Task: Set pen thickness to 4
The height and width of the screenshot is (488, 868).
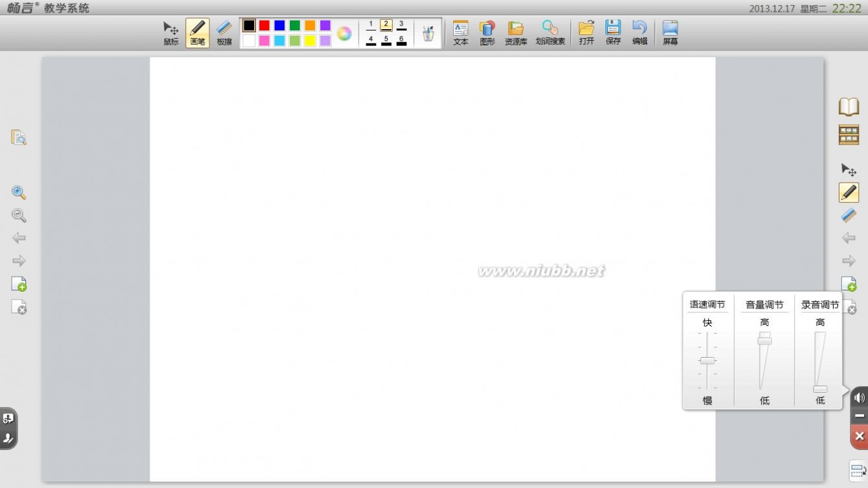Action: pyautogui.click(x=371, y=41)
